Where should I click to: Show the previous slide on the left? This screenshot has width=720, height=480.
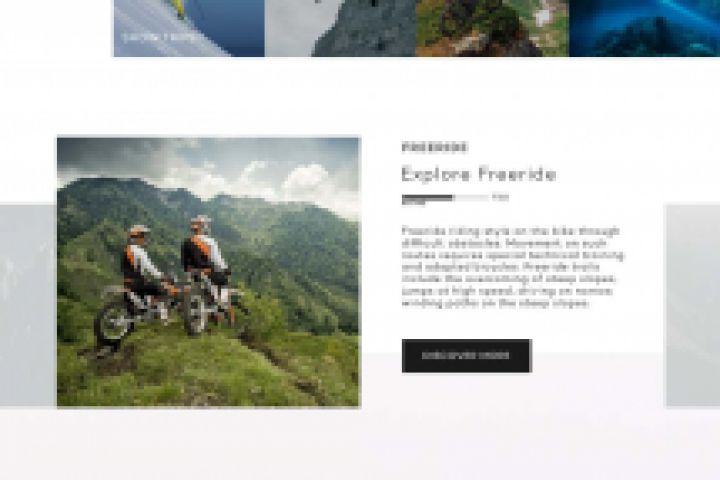click(x=28, y=305)
